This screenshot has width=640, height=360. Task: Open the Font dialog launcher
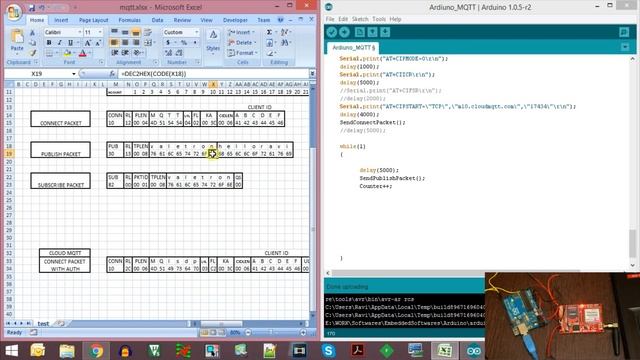[x=101, y=62]
